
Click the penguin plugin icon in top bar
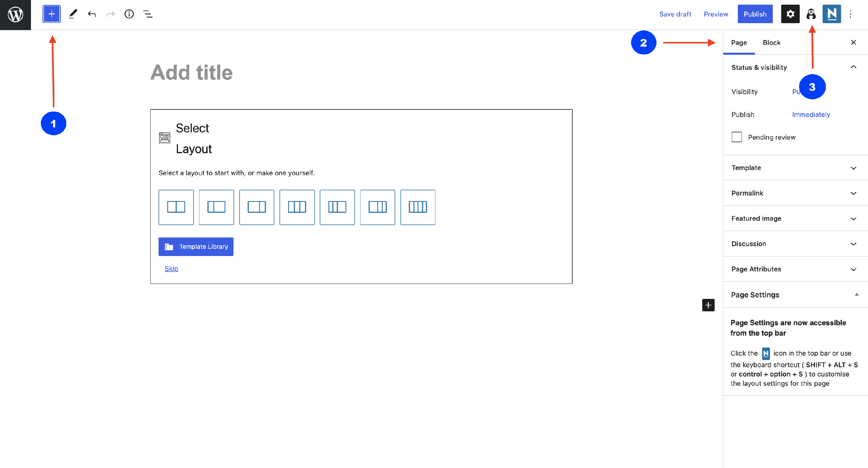tap(811, 14)
